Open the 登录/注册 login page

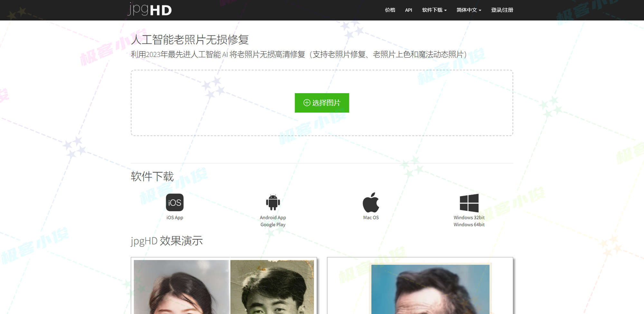[502, 10]
